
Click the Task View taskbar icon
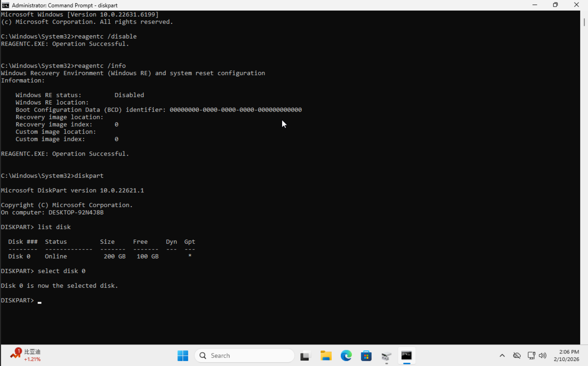pos(305,356)
